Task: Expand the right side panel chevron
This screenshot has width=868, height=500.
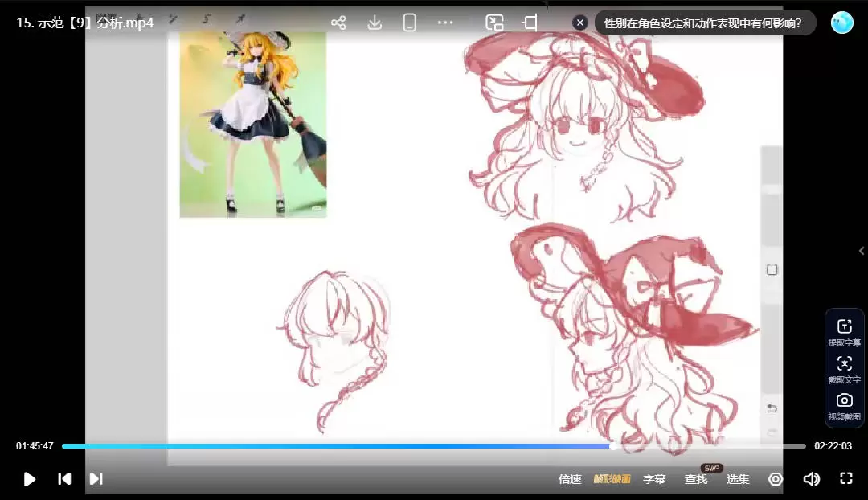Action: point(862,251)
